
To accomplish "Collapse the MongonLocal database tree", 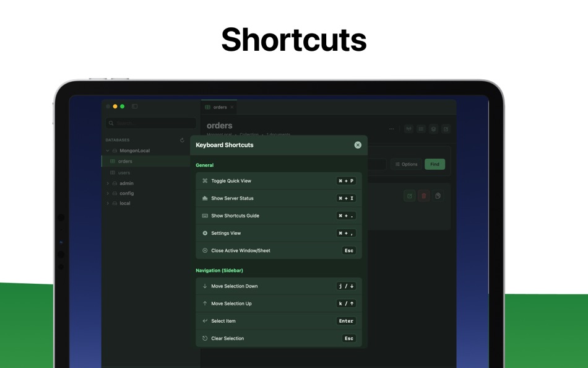I will pyautogui.click(x=108, y=151).
